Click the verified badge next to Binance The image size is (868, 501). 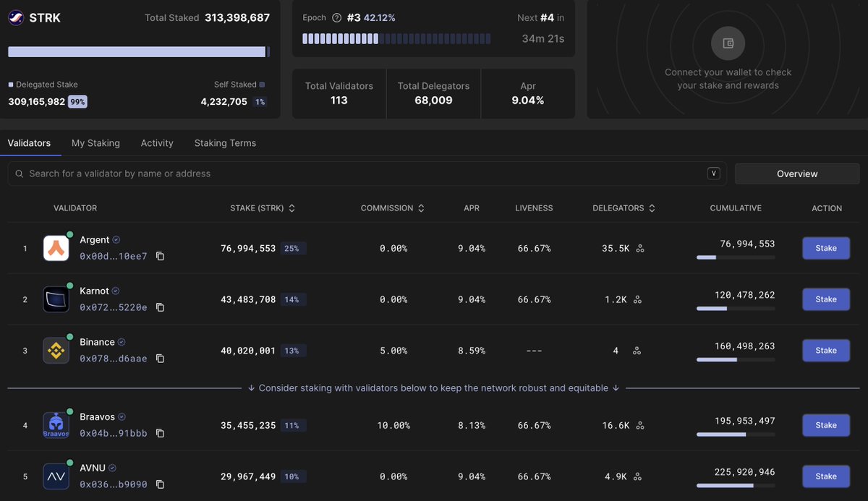tap(122, 343)
